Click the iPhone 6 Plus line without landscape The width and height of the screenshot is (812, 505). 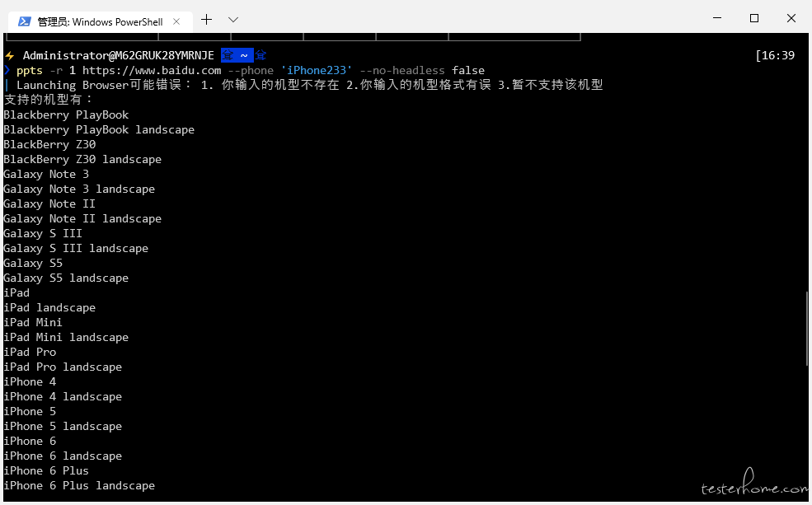(x=46, y=471)
